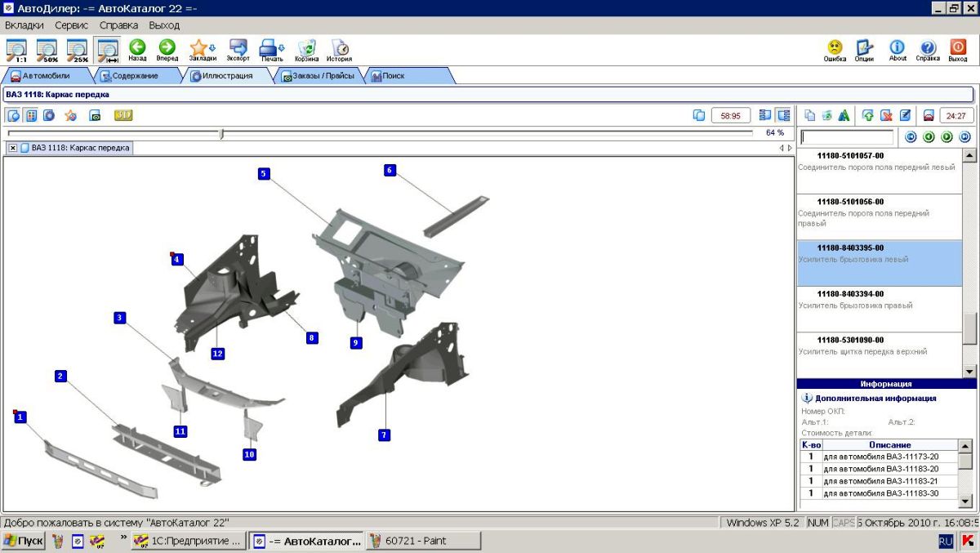Open Опции options

coord(865,51)
